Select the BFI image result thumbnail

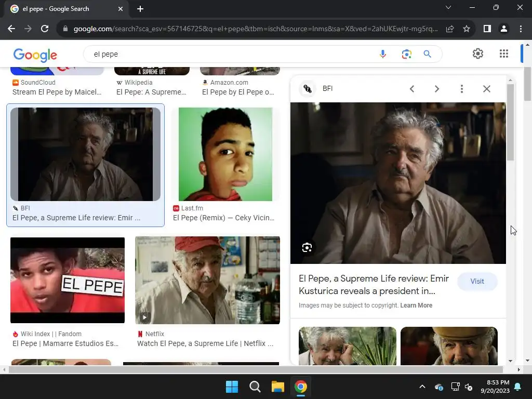pyautogui.click(x=86, y=154)
